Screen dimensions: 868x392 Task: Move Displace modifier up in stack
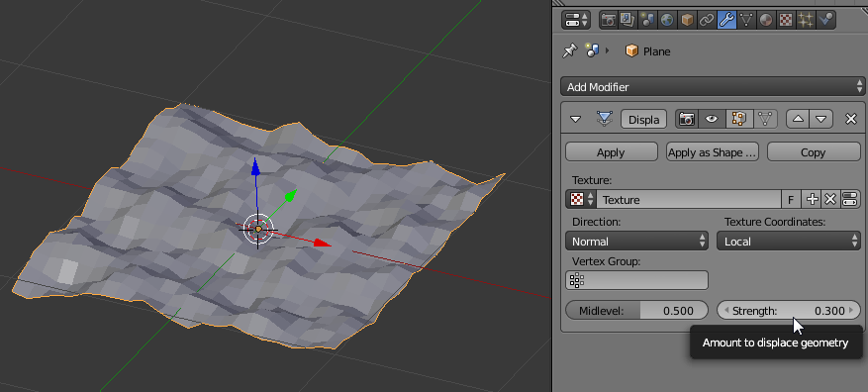[x=798, y=119]
